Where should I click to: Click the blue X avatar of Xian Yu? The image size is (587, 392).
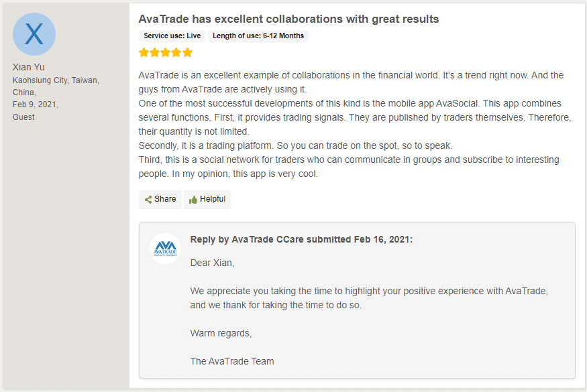tap(34, 34)
